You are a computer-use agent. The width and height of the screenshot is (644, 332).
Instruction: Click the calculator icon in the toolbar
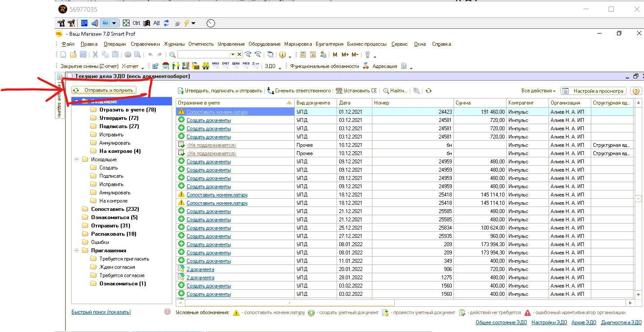click(x=303, y=54)
